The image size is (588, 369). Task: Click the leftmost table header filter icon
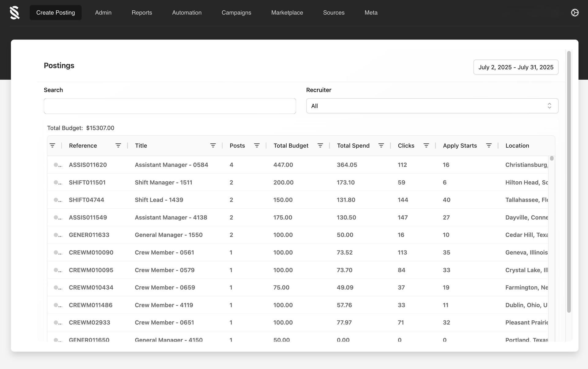(52, 145)
